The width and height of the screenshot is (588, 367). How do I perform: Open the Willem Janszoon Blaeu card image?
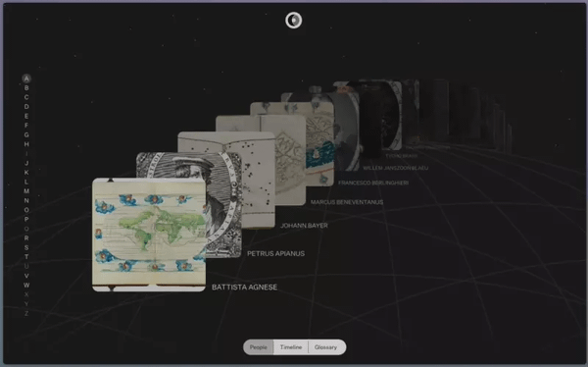pyautogui.click(x=347, y=131)
